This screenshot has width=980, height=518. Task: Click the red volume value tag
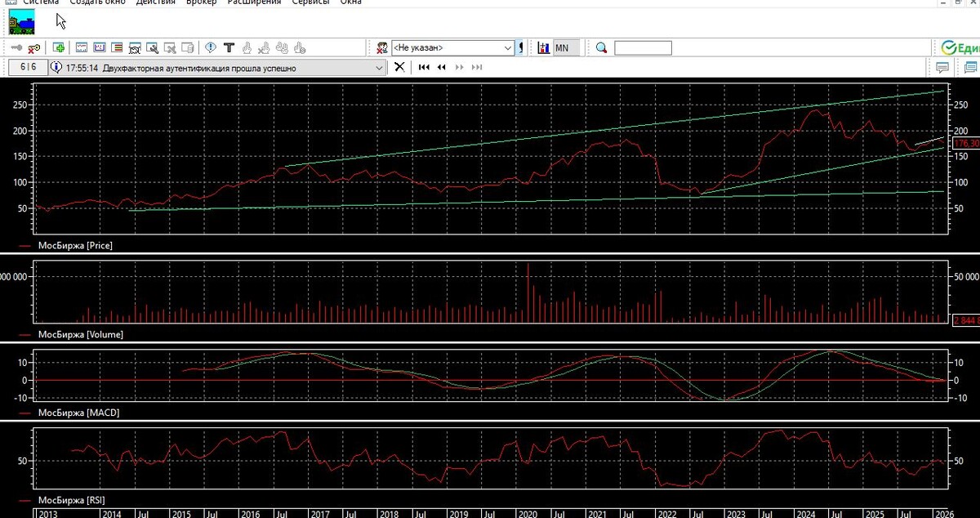click(x=966, y=320)
